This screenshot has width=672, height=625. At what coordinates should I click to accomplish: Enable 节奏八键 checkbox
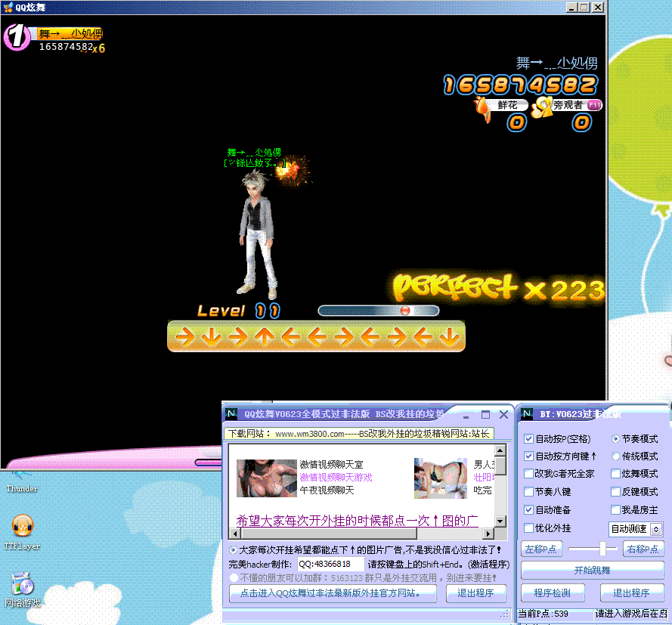point(529,492)
